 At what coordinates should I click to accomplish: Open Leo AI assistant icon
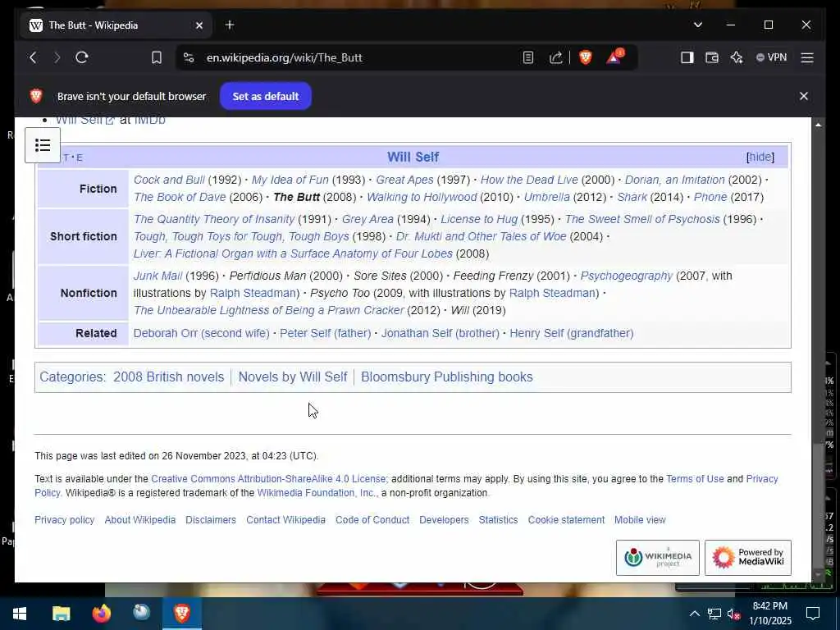point(737,57)
